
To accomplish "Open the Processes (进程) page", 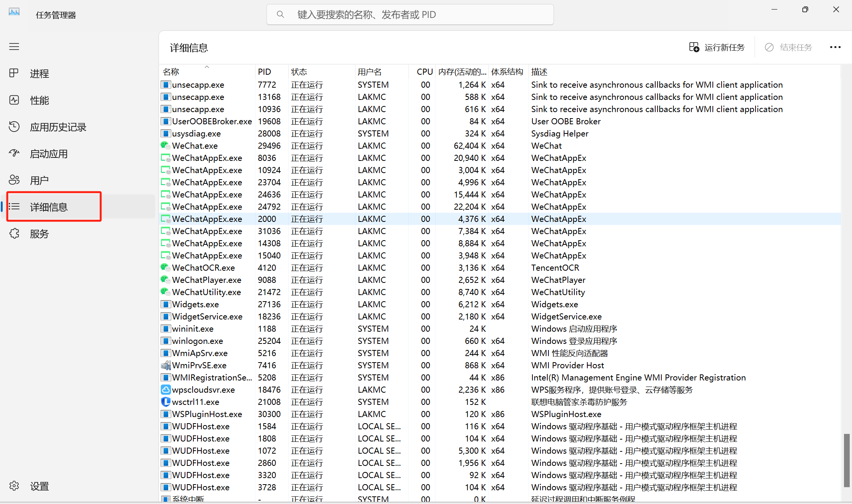I will click(x=39, y=74).
